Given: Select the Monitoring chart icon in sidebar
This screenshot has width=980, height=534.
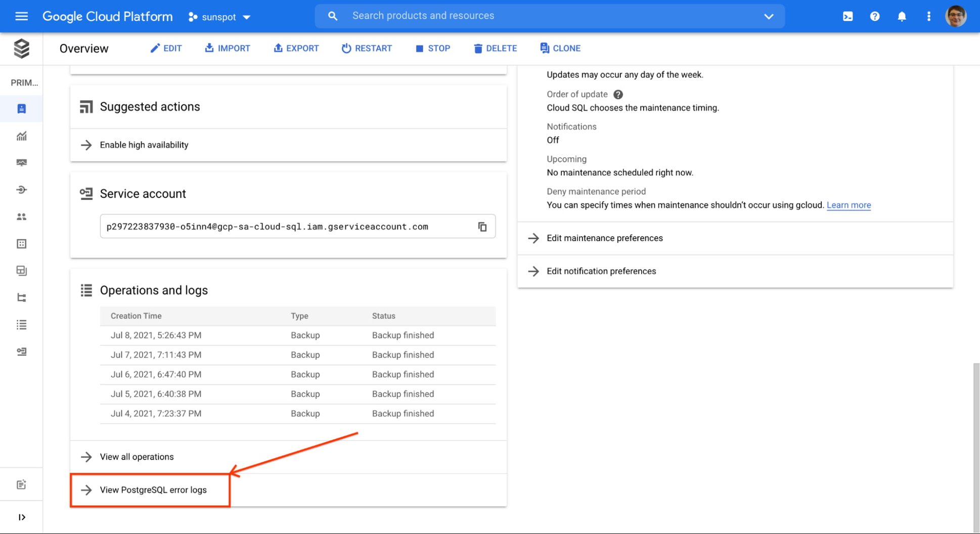Looking at the screenshot, I should 21,136.
